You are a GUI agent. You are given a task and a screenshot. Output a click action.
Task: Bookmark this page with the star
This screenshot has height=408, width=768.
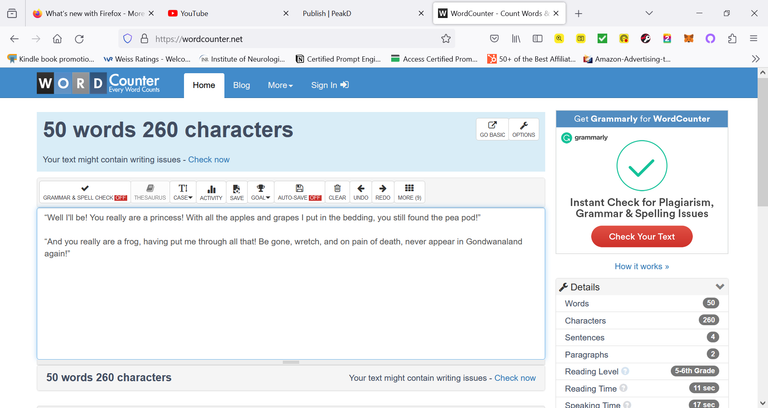point(446,39)
